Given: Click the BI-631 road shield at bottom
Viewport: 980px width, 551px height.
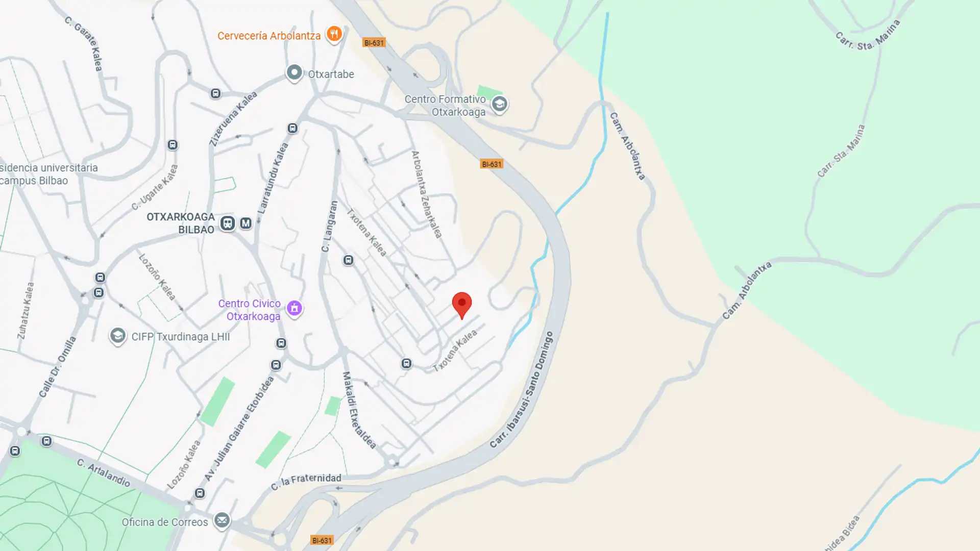Looking at the screenshot, I should click(x=322, y=540).
